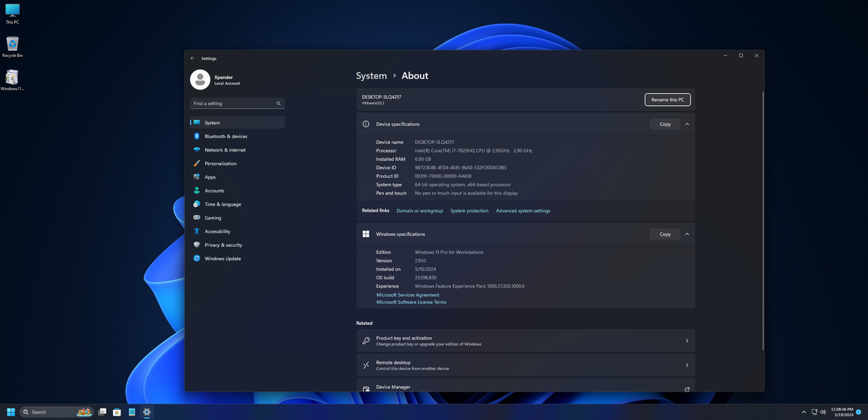Select the Recycle Bin desktop icon

pyautogui.click(x=12, y=47)
